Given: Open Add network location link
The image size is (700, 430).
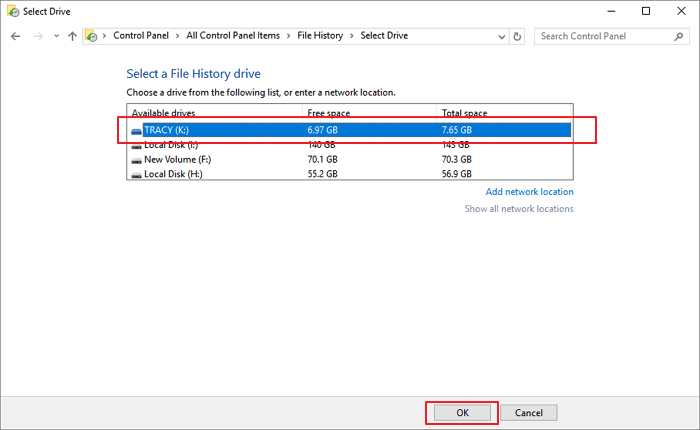Looking at the screenshot, I should click(529, 192).
